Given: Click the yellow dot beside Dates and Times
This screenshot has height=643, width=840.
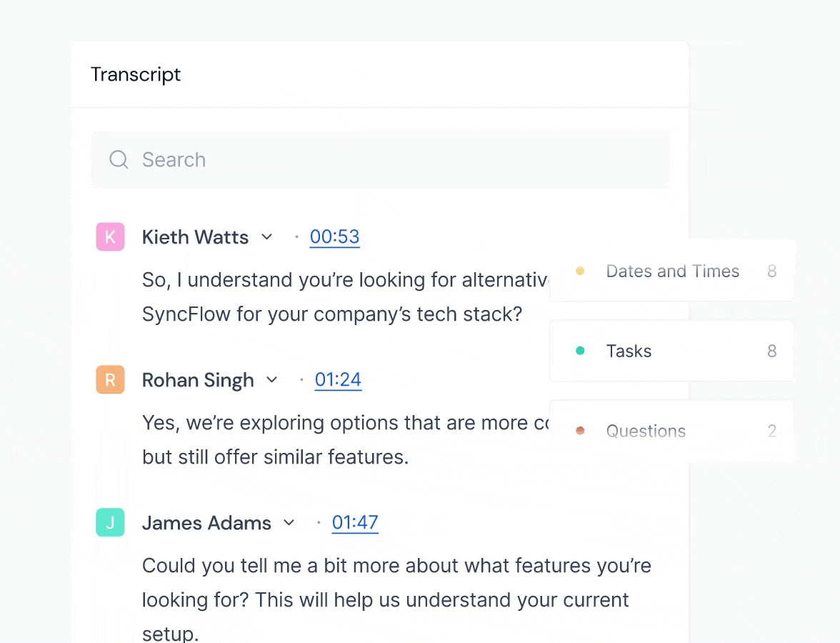Looking at the screenshot, I should (x=581, y=271).
